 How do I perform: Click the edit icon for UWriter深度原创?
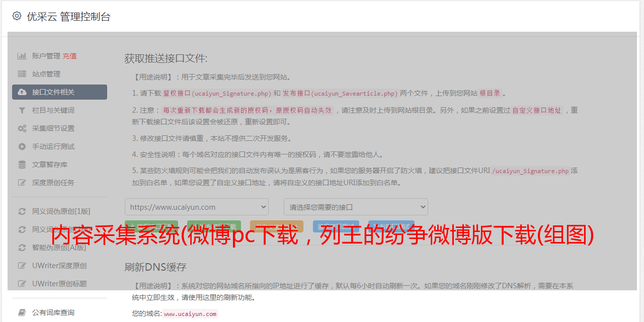[x=22, y=266]
